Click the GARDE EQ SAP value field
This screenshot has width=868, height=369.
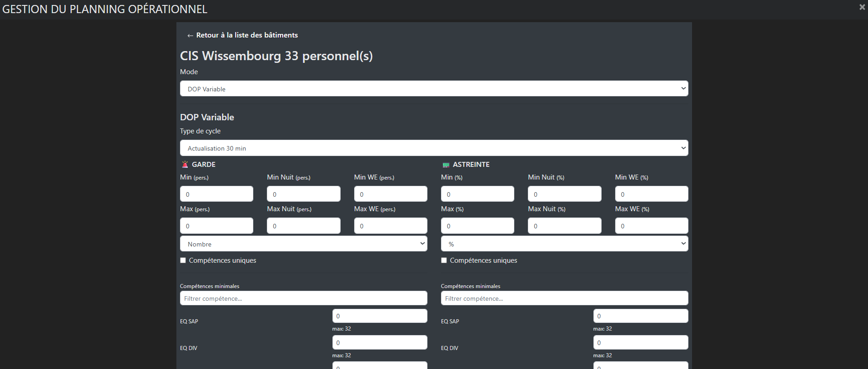click(379, 316)
